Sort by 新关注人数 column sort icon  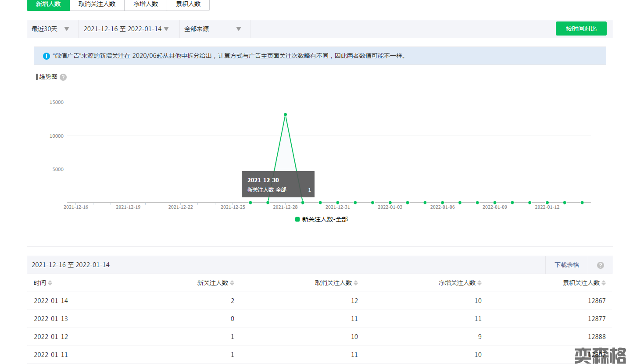(232, 283)
